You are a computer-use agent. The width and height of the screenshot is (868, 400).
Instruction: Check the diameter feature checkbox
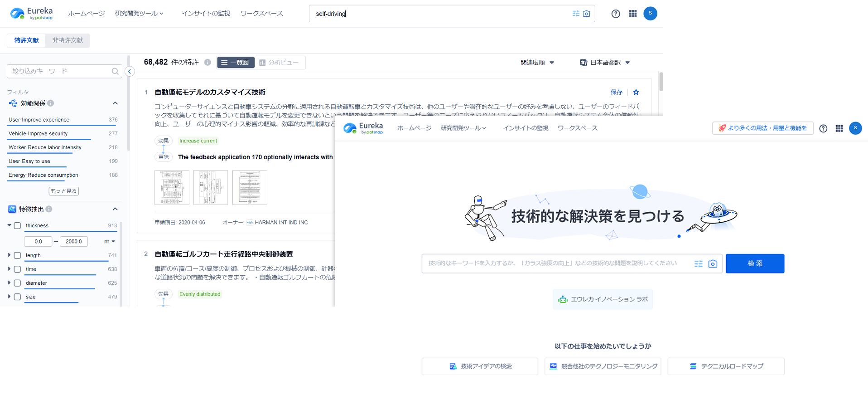(x=17, y=283)
